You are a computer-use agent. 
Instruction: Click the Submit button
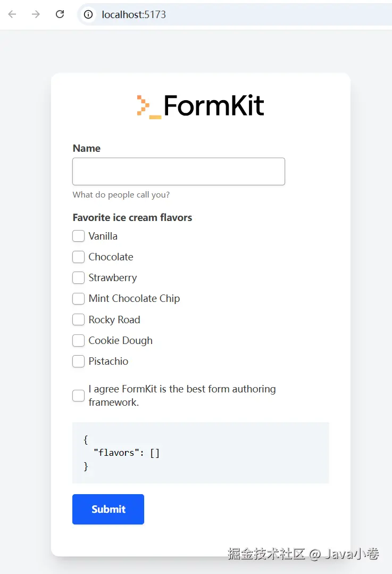pyautogui.click(x=108, y=509)
